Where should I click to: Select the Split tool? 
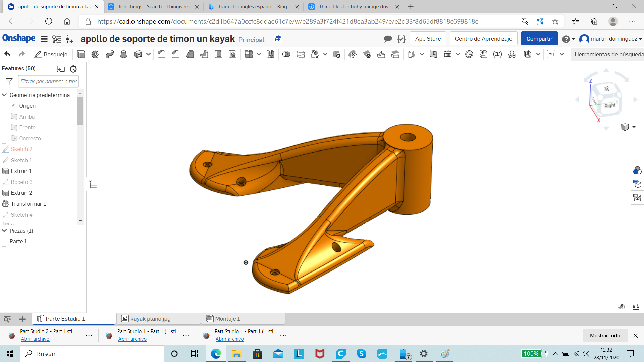[x=301, y=54]
